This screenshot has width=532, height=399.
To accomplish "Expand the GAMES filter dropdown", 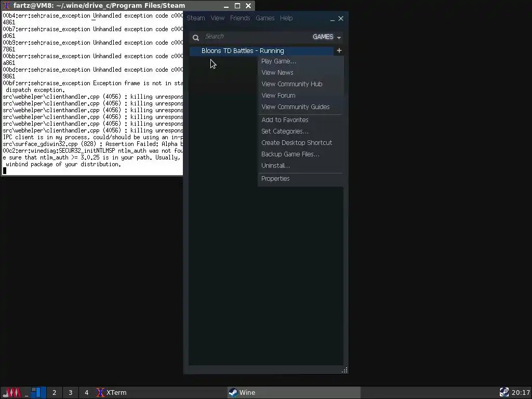I will pyautogui.click(x=327, y=37).
